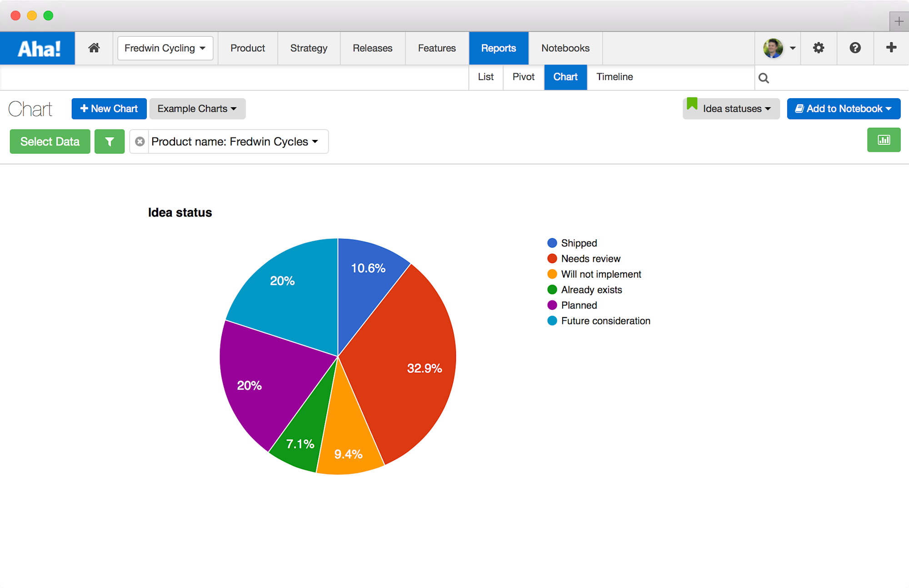Open the Example Charts dropdown
This screenshot has height=588, width=909.
tap(197, 109)
